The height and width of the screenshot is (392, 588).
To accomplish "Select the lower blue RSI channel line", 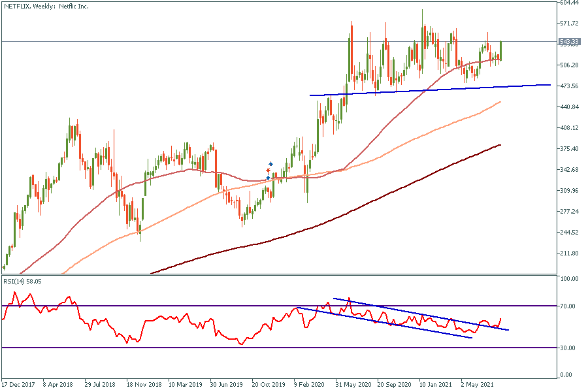I will [x=384, y=323].
